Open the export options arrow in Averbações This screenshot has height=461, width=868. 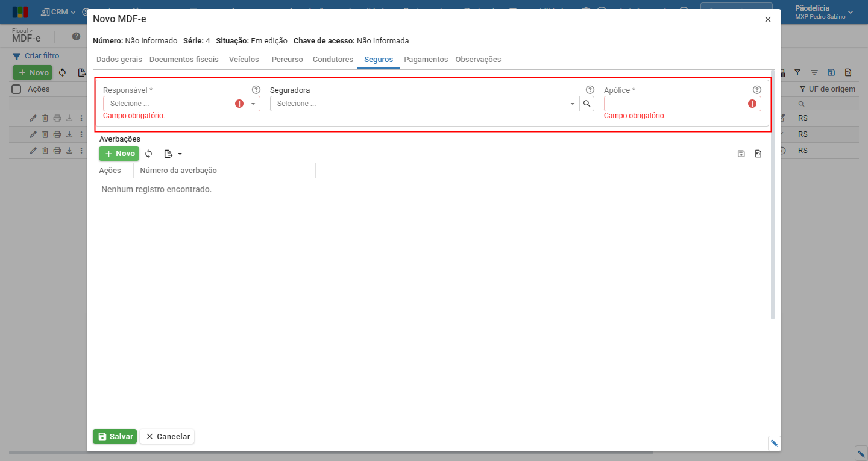[x=180, y=154]
